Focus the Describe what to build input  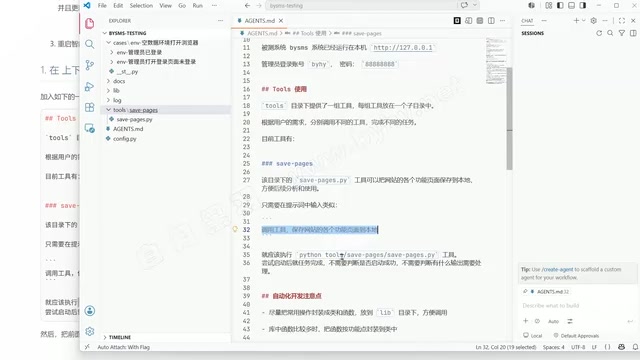(576, 305)
